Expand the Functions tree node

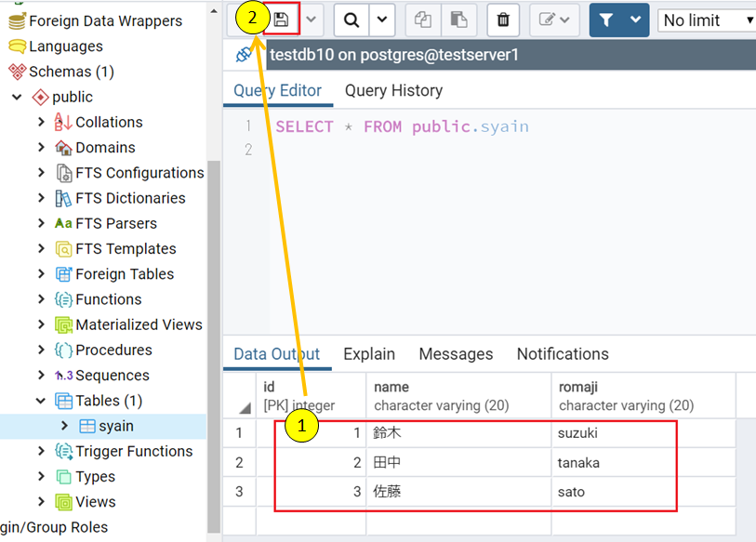[x=41, y=299]
